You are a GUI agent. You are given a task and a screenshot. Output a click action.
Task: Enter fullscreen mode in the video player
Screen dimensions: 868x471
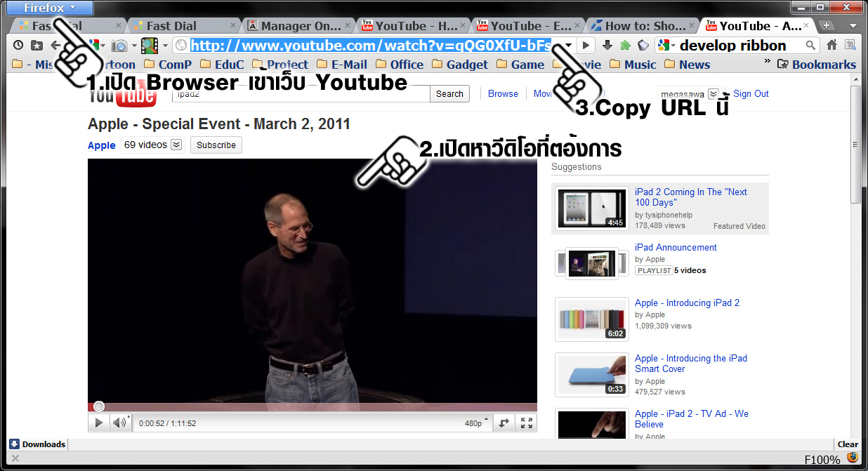pyautogui.click(x=526, y=423)
